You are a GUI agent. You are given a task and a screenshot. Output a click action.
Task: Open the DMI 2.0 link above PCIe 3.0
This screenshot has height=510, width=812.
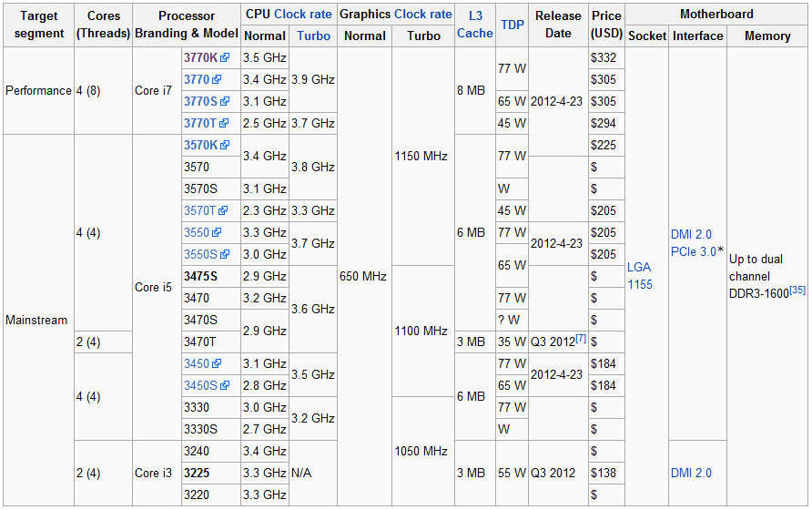coord(691,234)
